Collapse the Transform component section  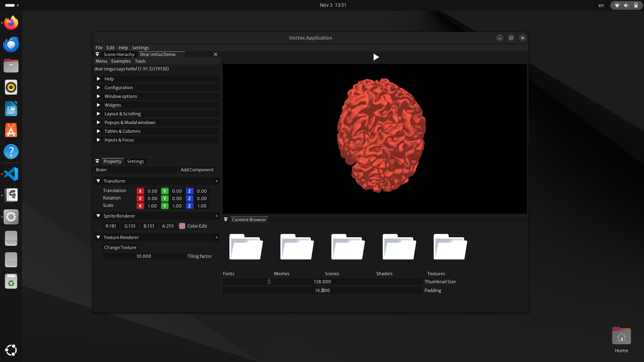98,181
